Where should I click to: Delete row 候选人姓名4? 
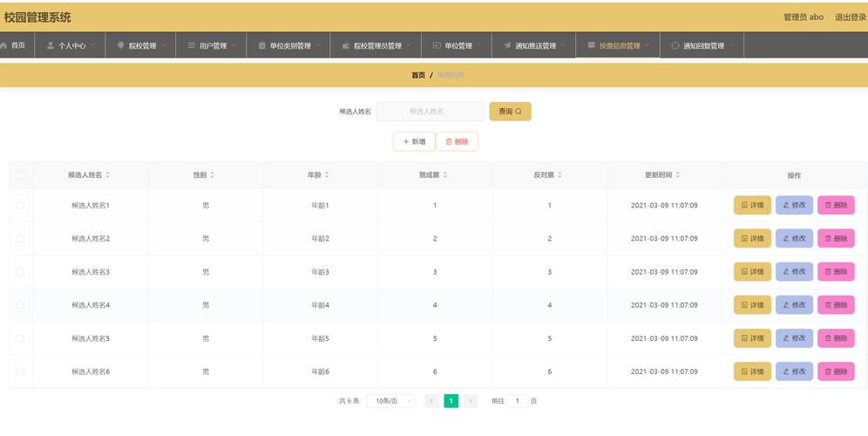836,304
